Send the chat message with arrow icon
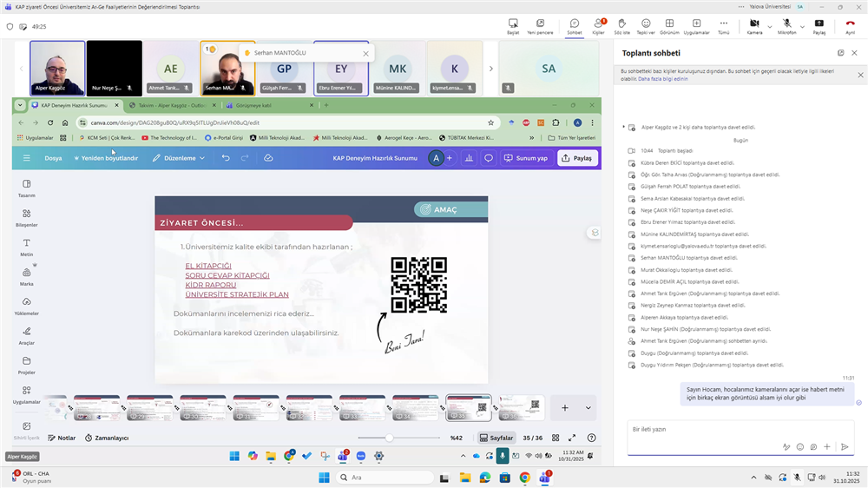This screenshot has height=488, width=868. pyautogui.click(x=845, y=446)
